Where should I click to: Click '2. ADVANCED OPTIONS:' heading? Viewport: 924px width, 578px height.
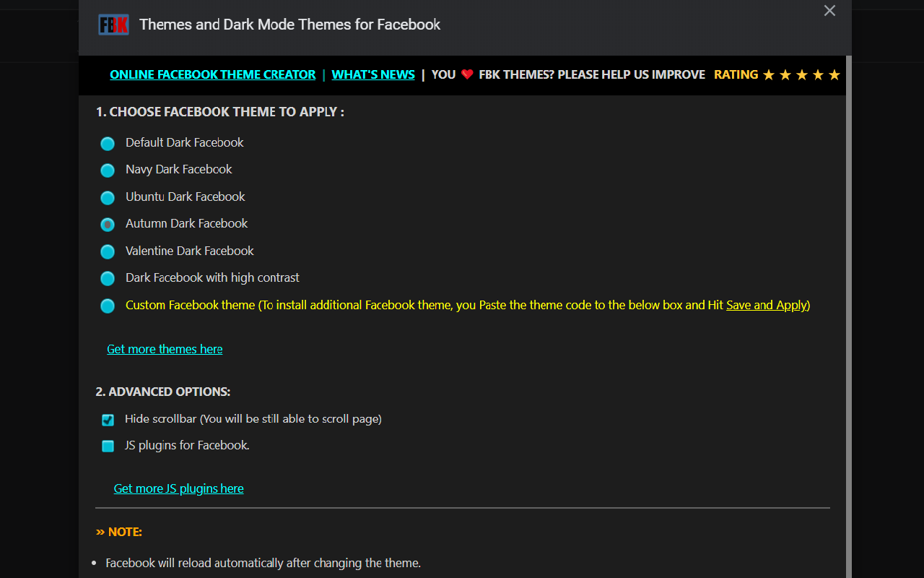coord(163,392)
